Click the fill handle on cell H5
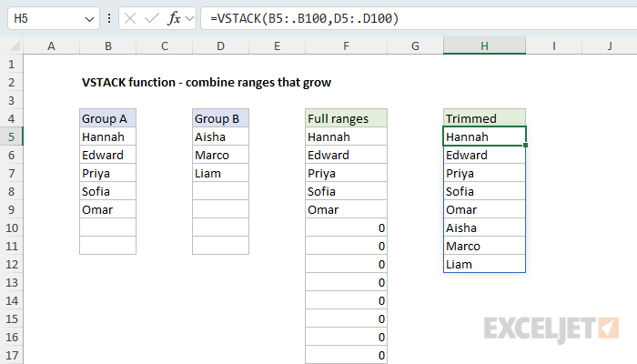 (526, 145)
